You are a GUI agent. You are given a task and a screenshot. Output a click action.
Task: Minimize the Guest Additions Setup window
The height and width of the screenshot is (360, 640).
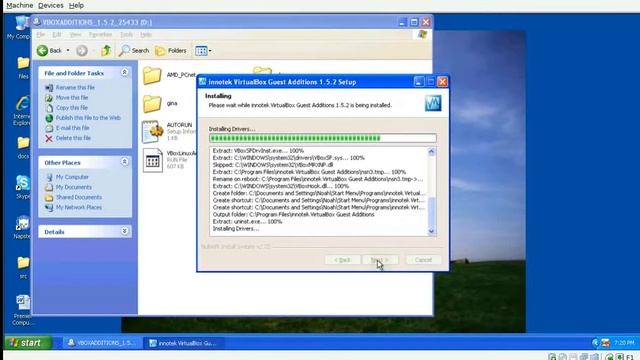coord(419,82)
